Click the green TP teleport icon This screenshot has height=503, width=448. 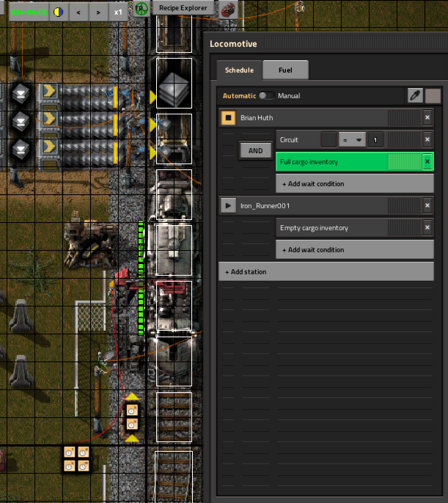141,9
